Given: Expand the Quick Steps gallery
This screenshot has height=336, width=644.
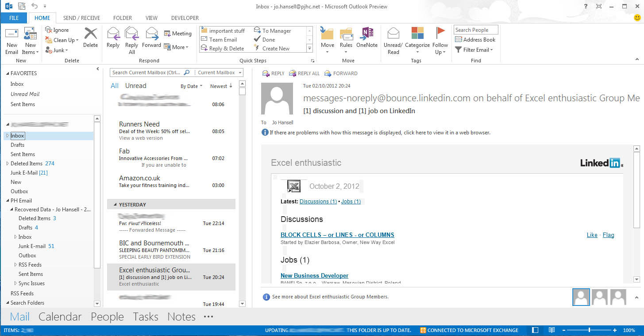Looking at the screenshot, I should (310, 48).
